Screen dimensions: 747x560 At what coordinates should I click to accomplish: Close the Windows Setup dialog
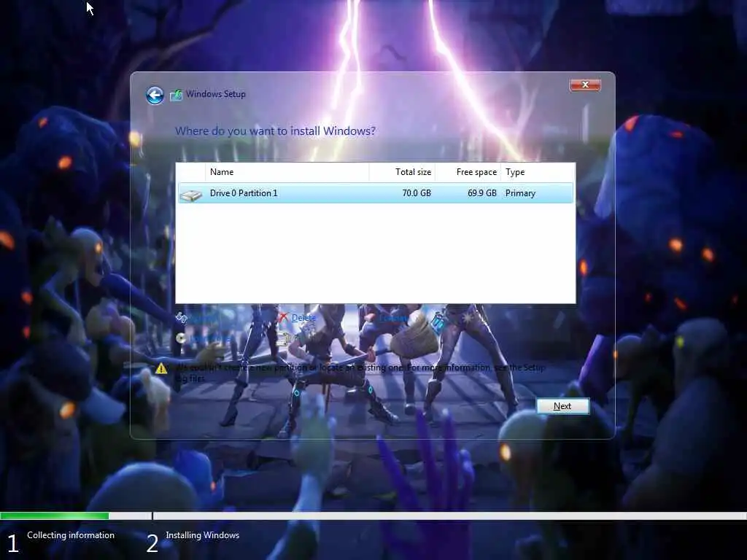pos(585,85)
